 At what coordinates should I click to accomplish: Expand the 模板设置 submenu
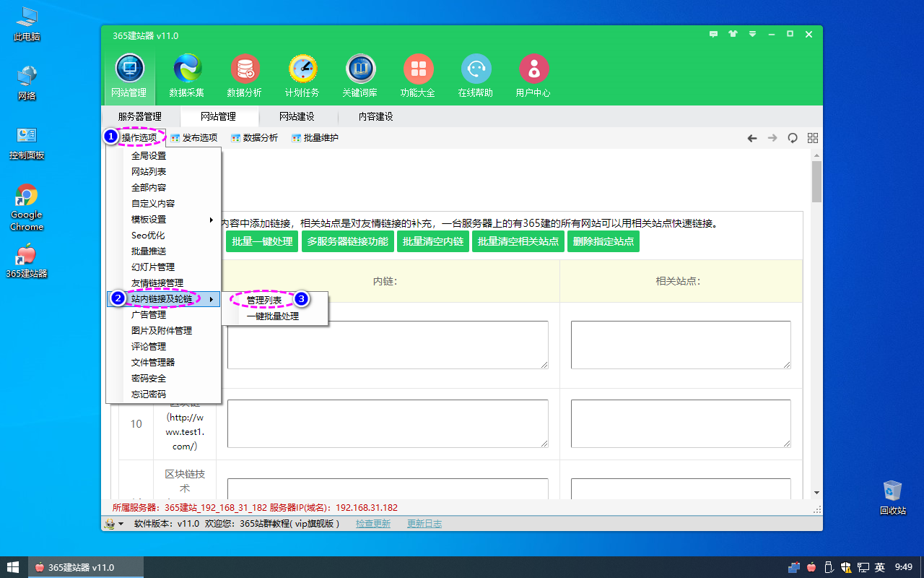click(163, 220)
